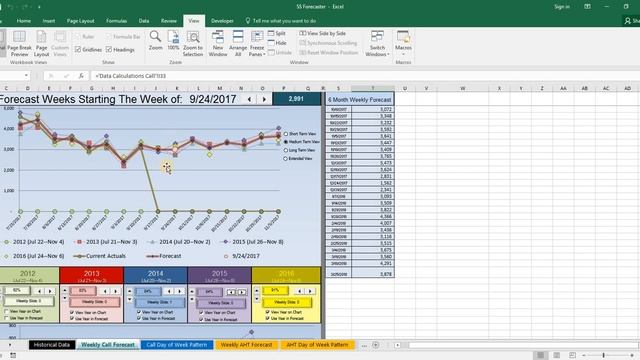Click 2014 panel right arrow
The width and height of the screenshot is (640, 360).
pyautogui.click(x=180, y=291)
